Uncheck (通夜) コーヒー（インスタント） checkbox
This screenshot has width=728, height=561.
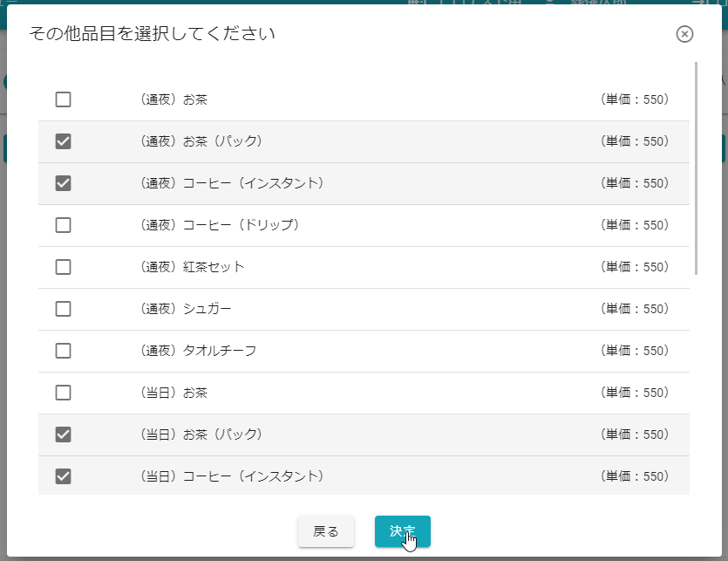63,183
